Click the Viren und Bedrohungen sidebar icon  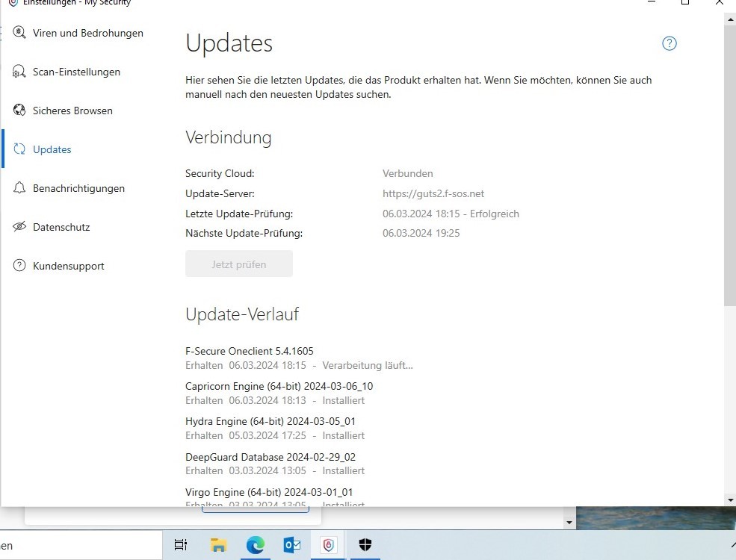tap(19, 33)
